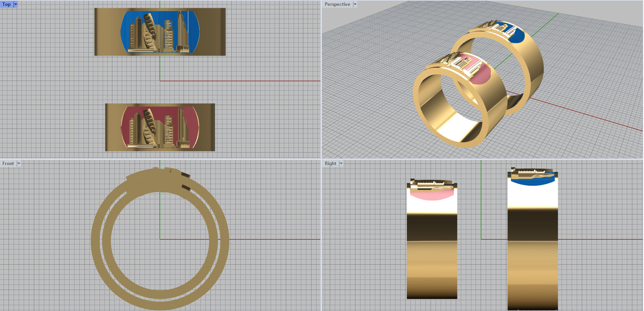Expand the Front viewport dropdown arrow
Viewport: 644px width, 311px height.
(x=19, y=164)
